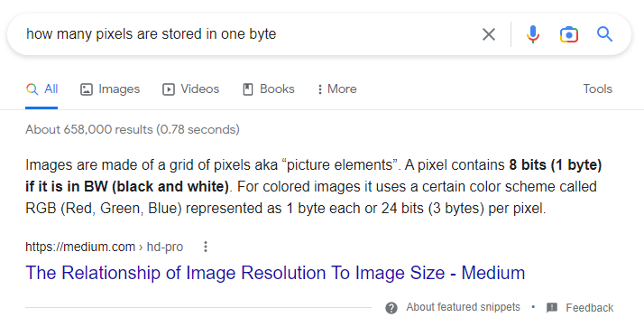Switch to the Videos tab
Viewport: 644px width, 327px height.
pos(191,89)
